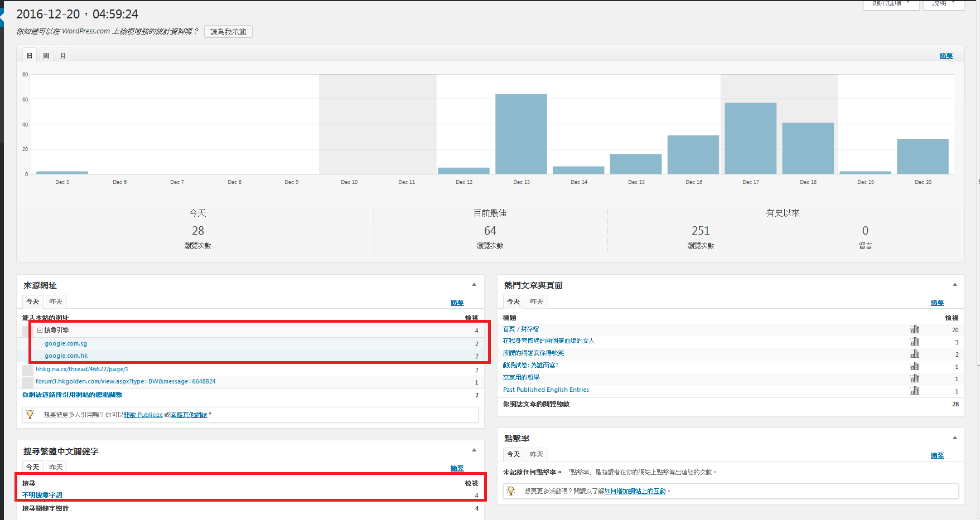The image size is (980, 520).
Task: Collapse the 來源網址 panel with arrow
Action: click(x=474, y=285)
